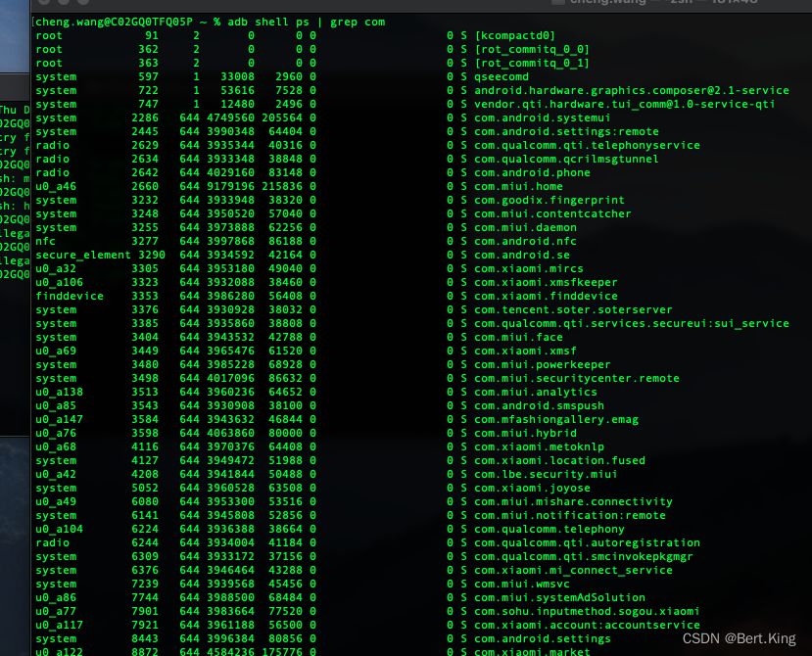Image resolution: width=812 pixels, height=656 pixels.
Task: Select memory value 4749560
Action: click(x=230, y=118)
